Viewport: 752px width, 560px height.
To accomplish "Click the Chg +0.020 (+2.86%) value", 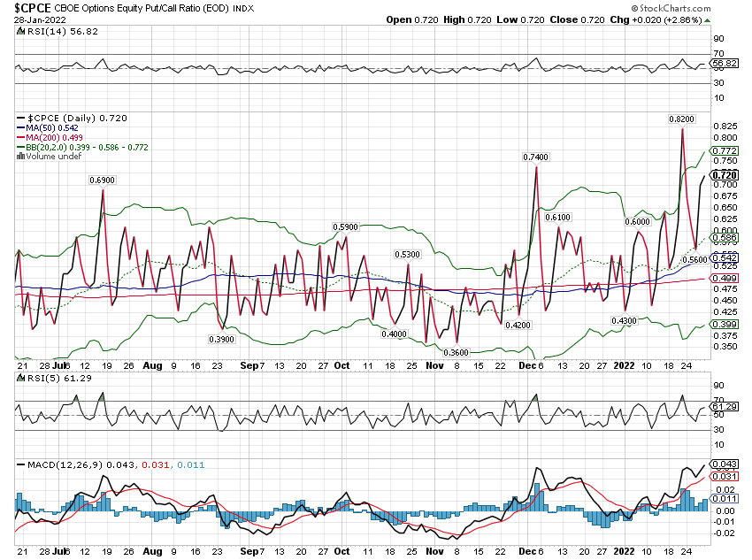I will coord(656,19).
